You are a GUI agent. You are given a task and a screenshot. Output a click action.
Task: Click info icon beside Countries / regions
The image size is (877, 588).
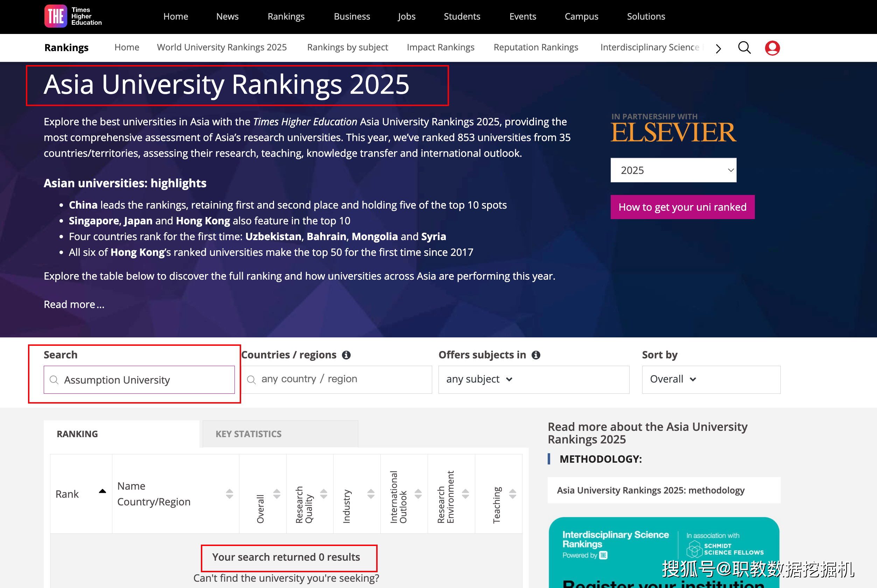tap(346, 355)
